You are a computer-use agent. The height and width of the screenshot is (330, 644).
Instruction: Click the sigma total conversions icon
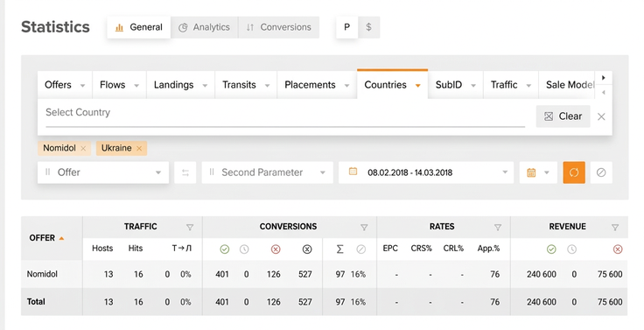click(340, 249)
